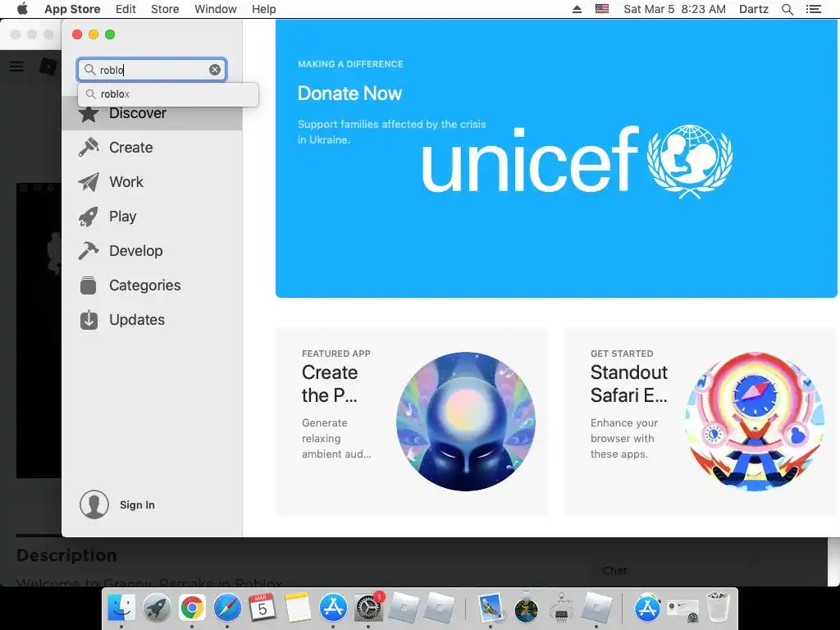Screen dimensions: 840x630
Task: Switch to the Work section
Action: pos(126,182)
